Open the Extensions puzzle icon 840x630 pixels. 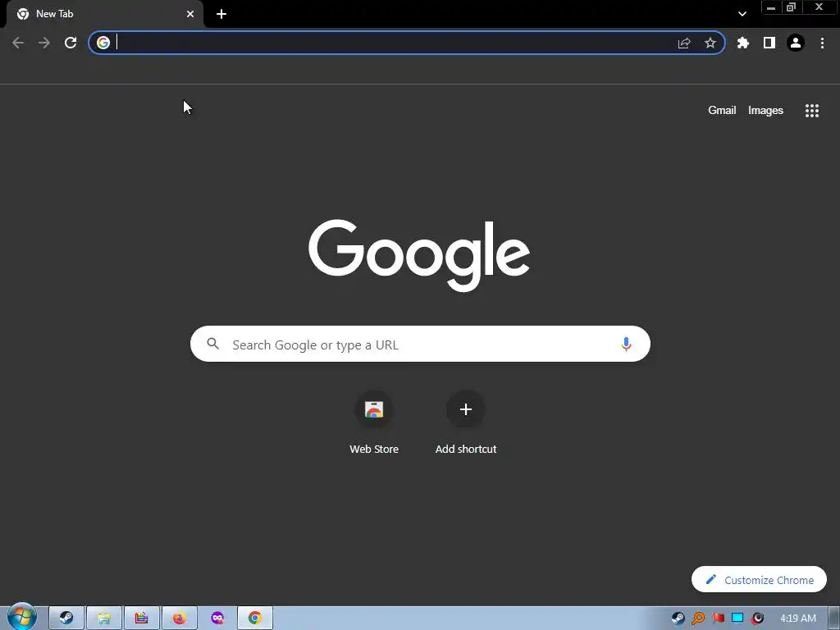click(743, 43)
